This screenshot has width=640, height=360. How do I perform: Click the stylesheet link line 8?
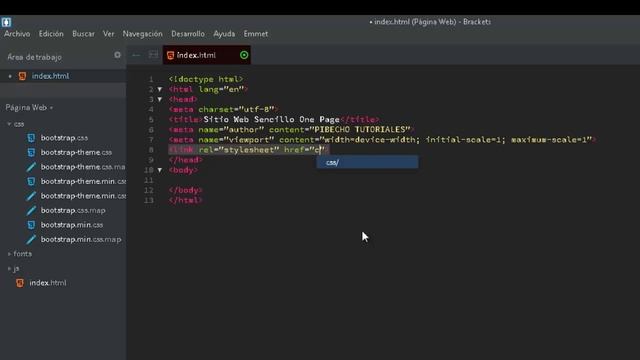pos(249,150)
